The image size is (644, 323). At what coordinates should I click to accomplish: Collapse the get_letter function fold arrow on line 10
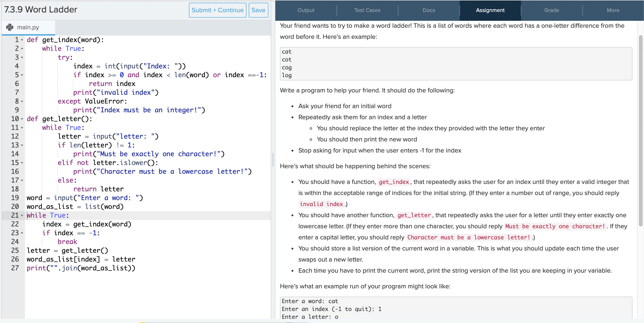[22, 119]
